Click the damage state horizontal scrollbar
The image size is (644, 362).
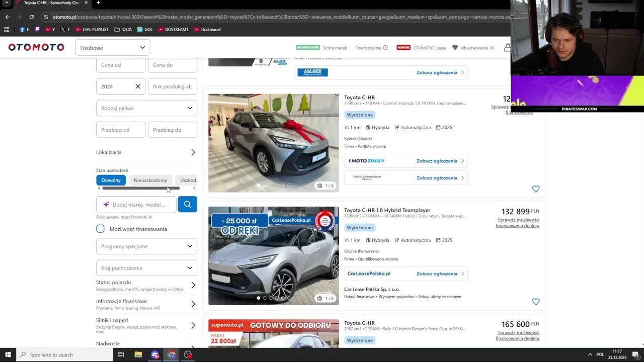click(x=141, y=188)
